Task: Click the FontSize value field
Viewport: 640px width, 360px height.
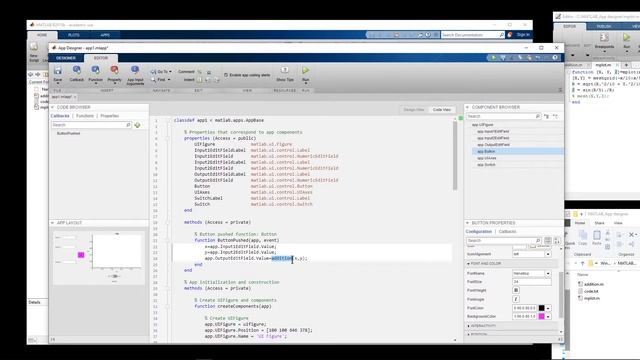Action: pyautogui.click(x=531, y=282)
